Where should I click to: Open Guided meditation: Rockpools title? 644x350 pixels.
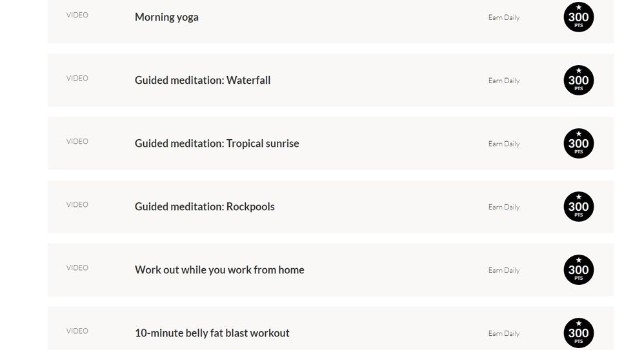[205, 207]
